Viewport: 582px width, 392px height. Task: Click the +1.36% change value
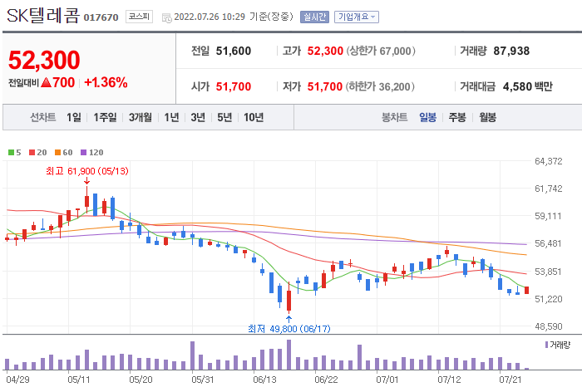106,82
